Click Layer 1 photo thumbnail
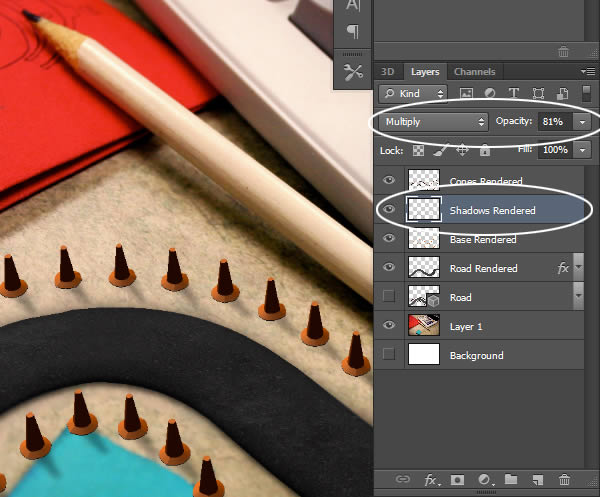 424,325
